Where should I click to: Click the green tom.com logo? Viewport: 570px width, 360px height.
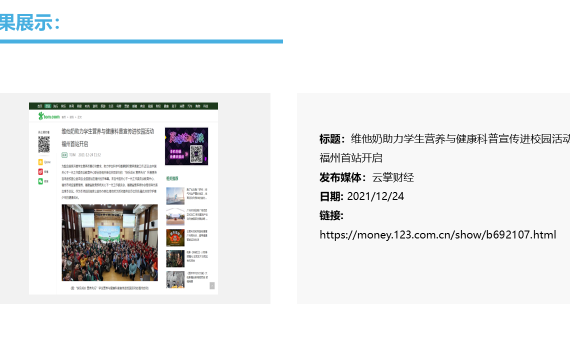tap(49, 116)
